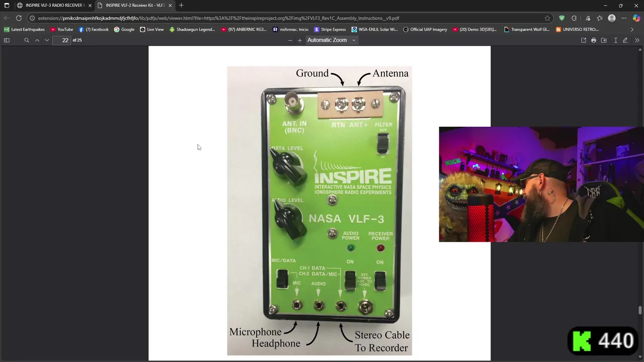The height and width of the screenshot is (362, 644).
Task: Go to the next PDF page
Action: pyautogui.click(x=47, y=40)
